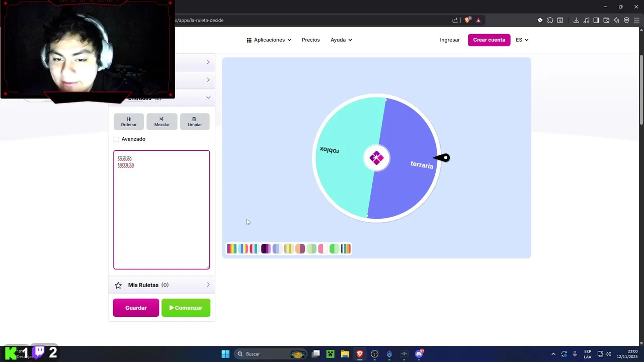Click the black wheel pointer indicator
644x362 pixels.
[443, 158]
